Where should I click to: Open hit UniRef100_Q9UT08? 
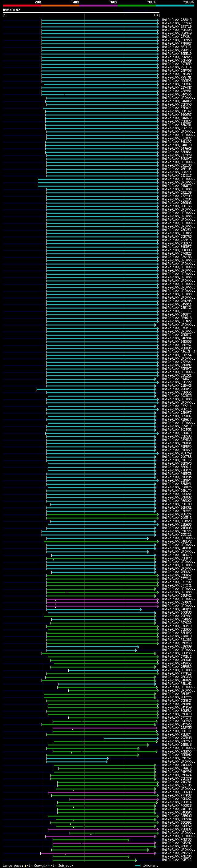point(176,504)
